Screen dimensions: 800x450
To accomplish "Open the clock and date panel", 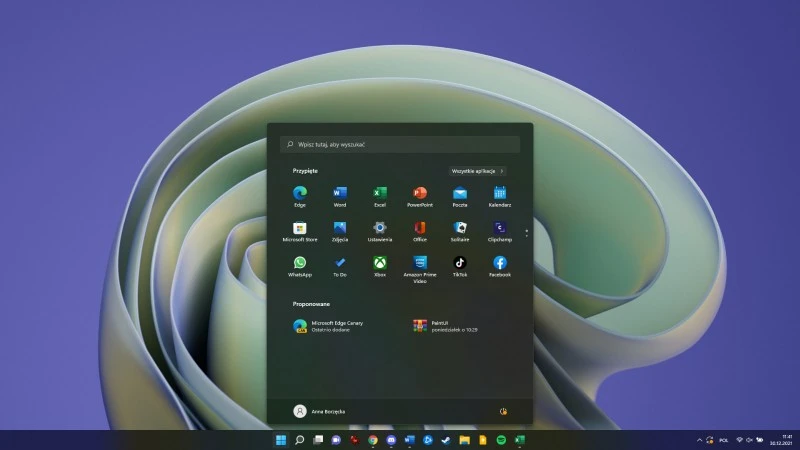I will point(781,440).
